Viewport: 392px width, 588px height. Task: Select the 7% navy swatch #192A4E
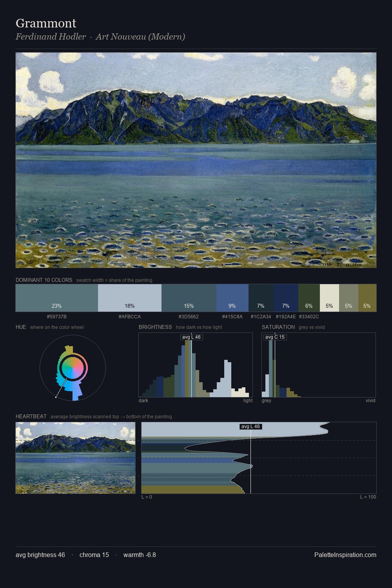tap(286, 298)
